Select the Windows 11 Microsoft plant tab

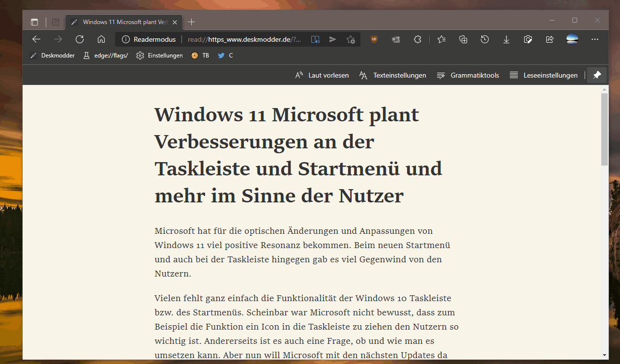[x=124, y=22]
